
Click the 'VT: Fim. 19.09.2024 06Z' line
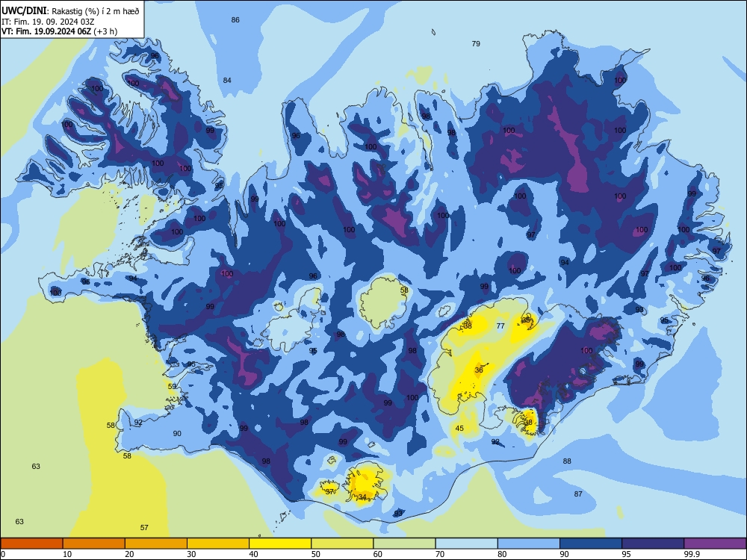[x=46, y=31]
